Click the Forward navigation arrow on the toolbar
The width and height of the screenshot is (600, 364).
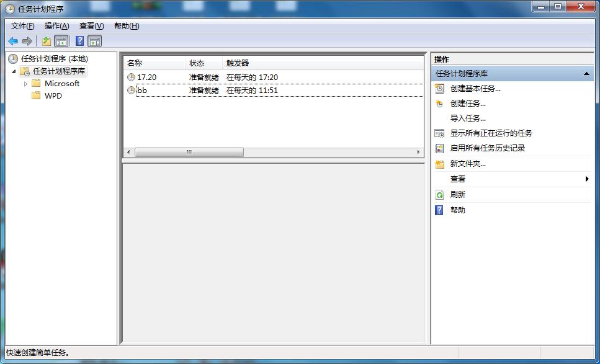tap(27, 41)
